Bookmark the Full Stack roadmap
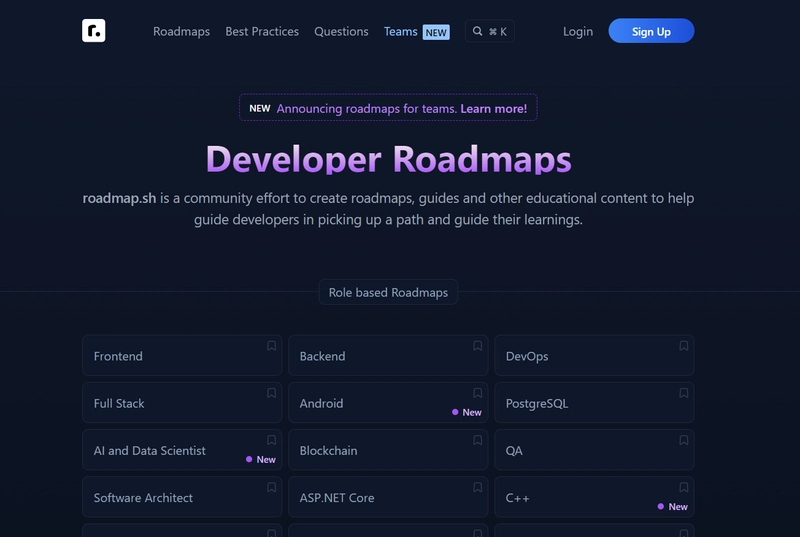 271,393
